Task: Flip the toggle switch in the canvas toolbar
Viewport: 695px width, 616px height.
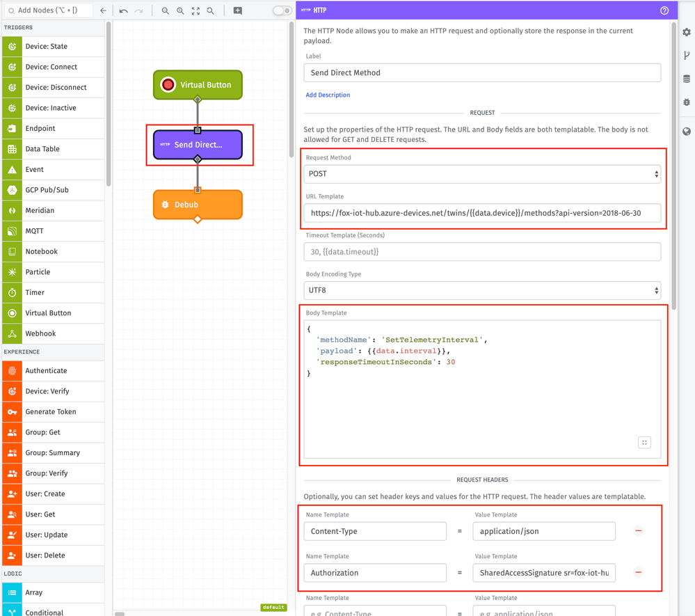Action: (281, 11)
